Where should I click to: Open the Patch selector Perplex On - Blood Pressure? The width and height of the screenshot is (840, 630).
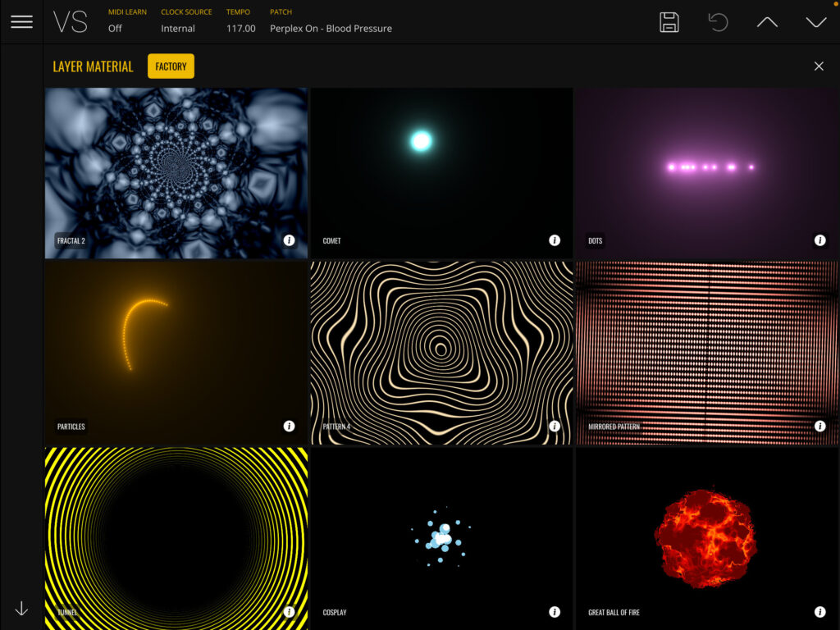pos(331,29)
